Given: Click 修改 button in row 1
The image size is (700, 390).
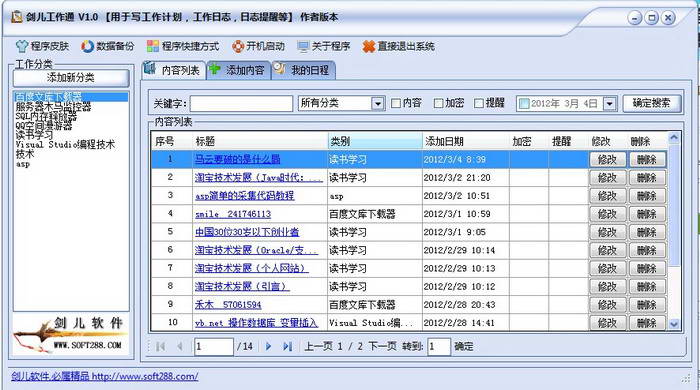Looking at the screenshot, I should (607, 159).
